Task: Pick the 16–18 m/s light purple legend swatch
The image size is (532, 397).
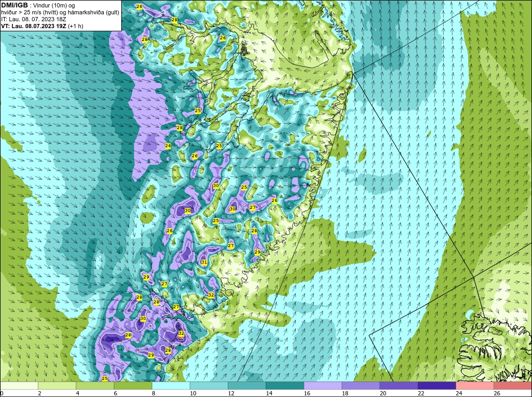Action: click(x=323, y=385)
